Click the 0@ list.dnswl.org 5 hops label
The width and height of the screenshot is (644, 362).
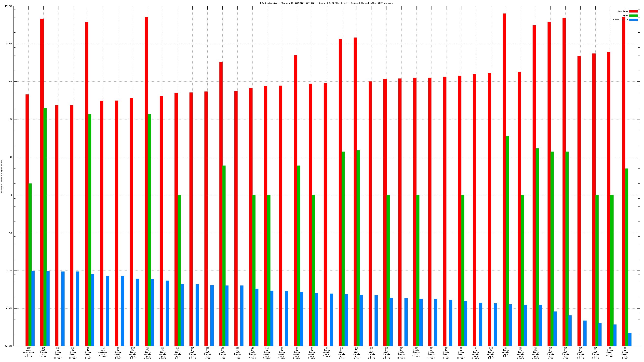coord(416,352)
